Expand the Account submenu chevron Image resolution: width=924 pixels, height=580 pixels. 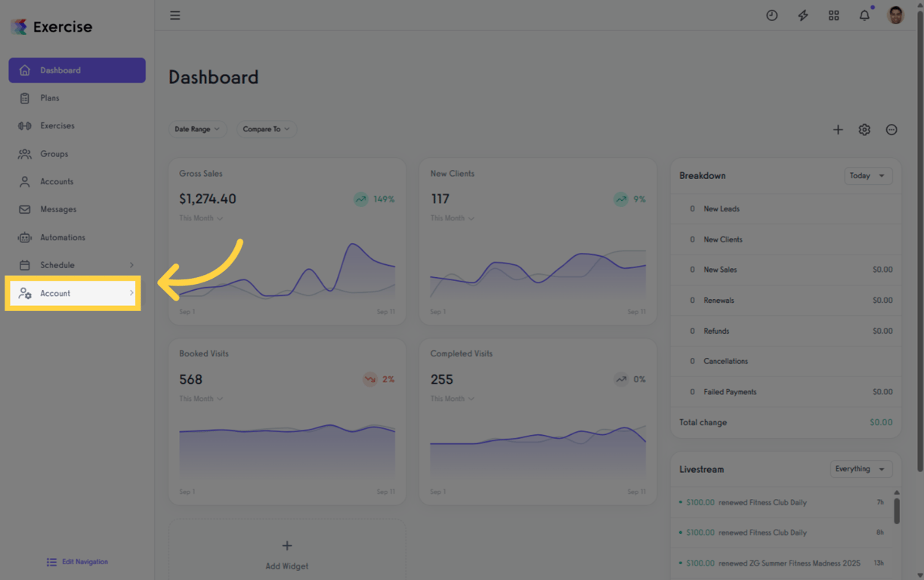[131, 293]
